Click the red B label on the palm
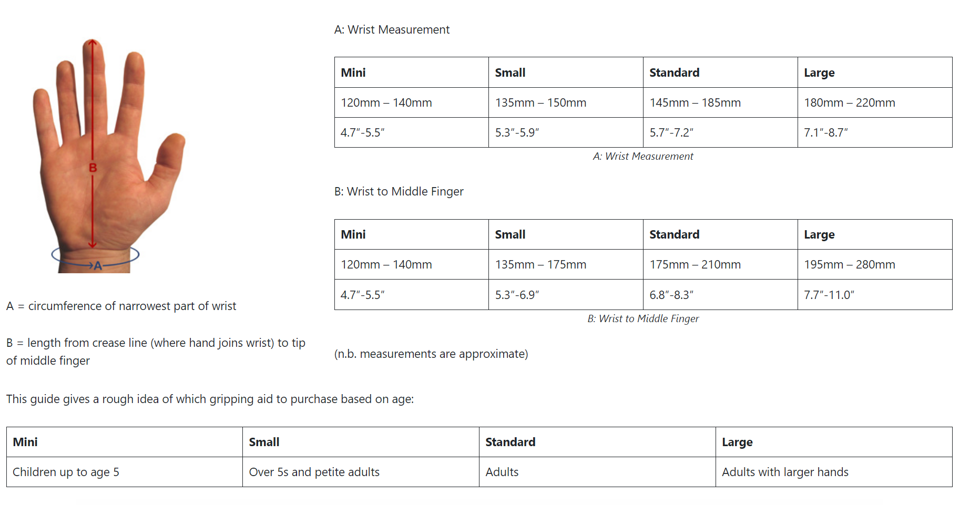980x505 pixels. [93, 168]
